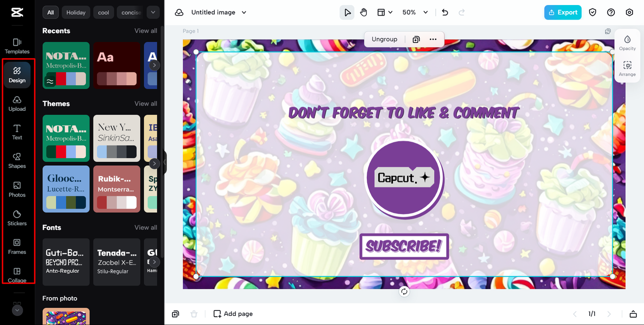Apply Rubik-... Montserra theme
Viewport: 644px width, 325px height.
tap(117, 189)
